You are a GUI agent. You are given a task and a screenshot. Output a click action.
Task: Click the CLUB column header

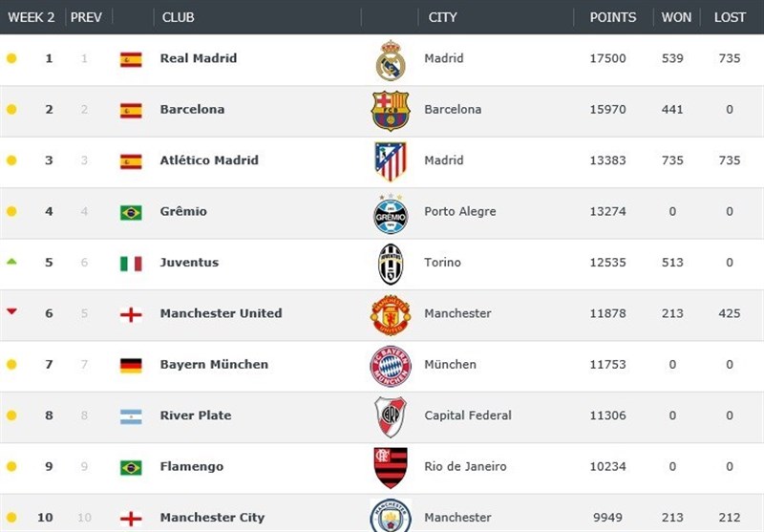(180, 17)
